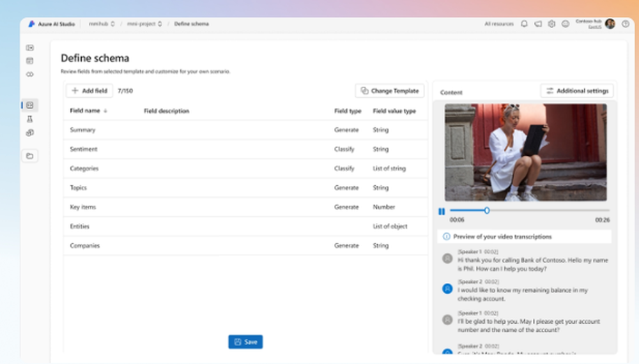Click List of object value type
The image size is (639, 364).
[390, 226]
